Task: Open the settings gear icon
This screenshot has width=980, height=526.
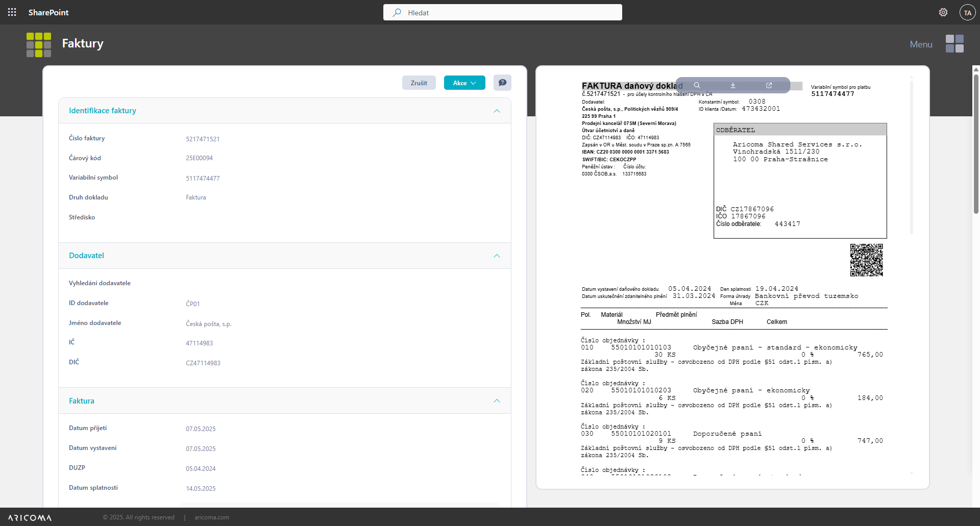Action: tap(943, 12)
